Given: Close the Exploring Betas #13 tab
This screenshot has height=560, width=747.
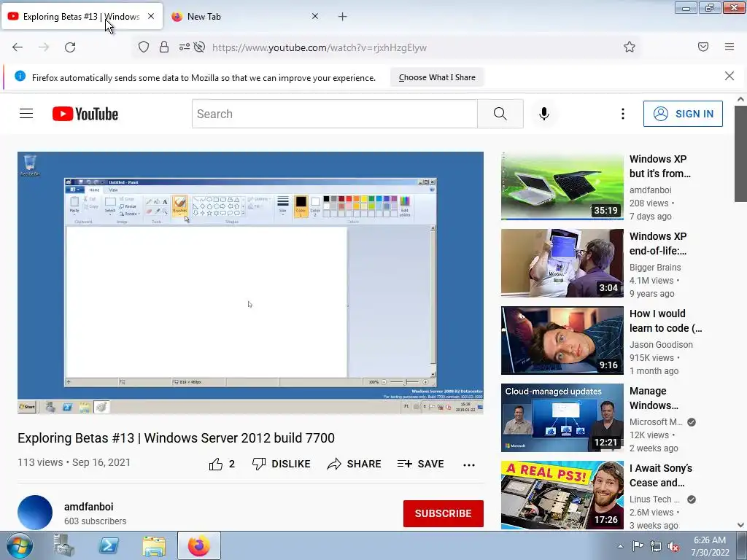Looking at the screenshot, I should point(151,16).
